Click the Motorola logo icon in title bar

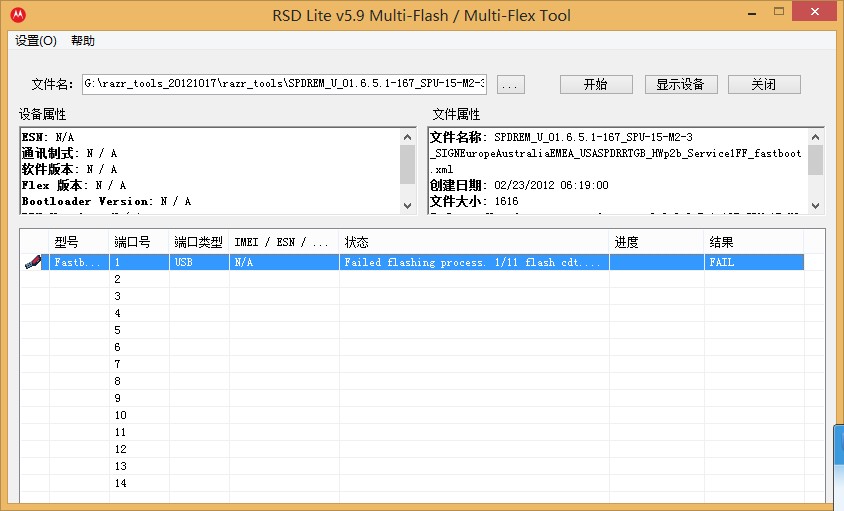pyautogui.click(x=18, y=15)
